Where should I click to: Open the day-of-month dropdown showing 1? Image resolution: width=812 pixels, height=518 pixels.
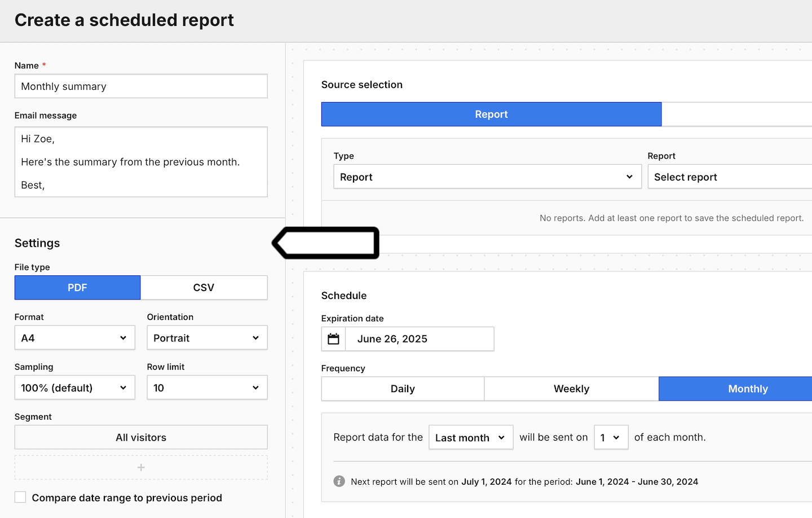[611, 437]
